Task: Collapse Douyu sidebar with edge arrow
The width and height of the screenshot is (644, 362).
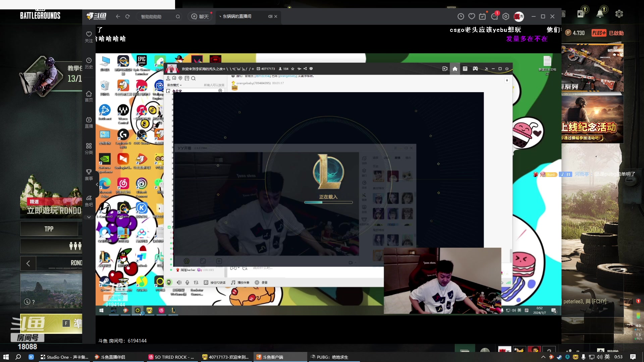Action: [x=97, y=184]
